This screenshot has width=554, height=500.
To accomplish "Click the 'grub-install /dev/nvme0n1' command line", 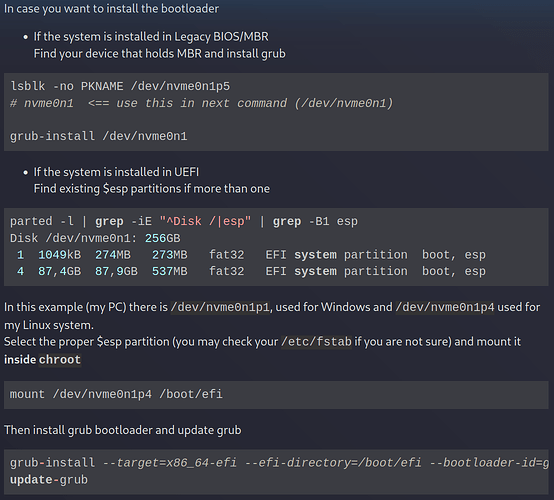I will point(99,136).
